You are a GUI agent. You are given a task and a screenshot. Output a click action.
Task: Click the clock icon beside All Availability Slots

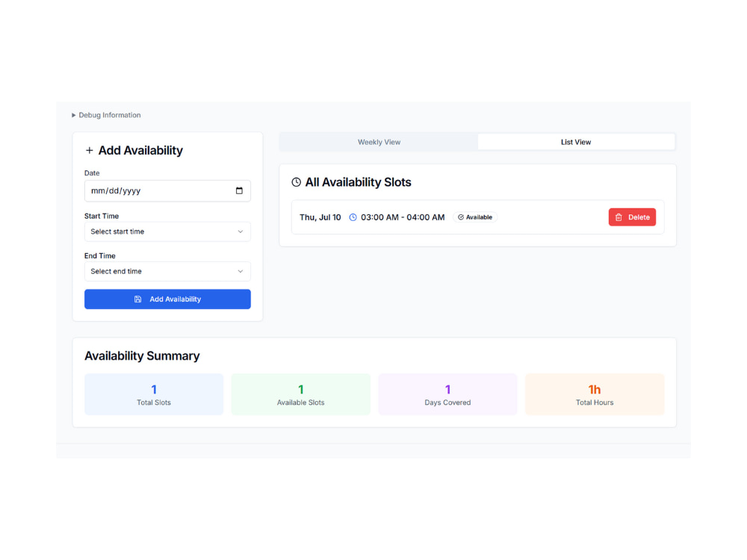(x=297, y=182)
